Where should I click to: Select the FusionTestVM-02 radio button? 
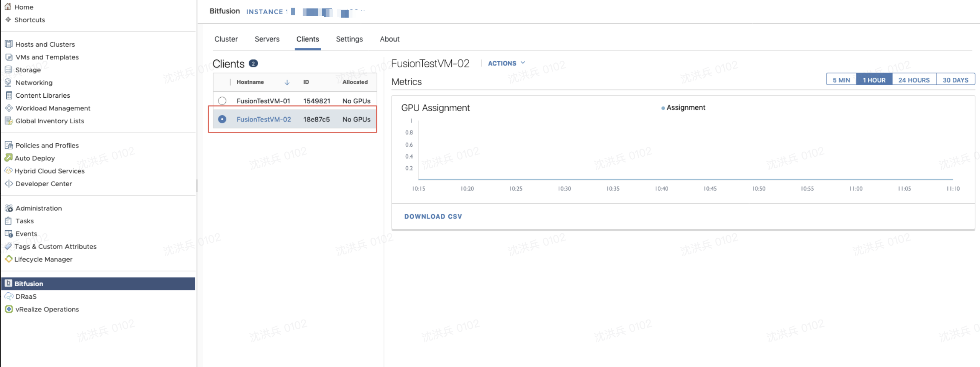tap(222, 119)
